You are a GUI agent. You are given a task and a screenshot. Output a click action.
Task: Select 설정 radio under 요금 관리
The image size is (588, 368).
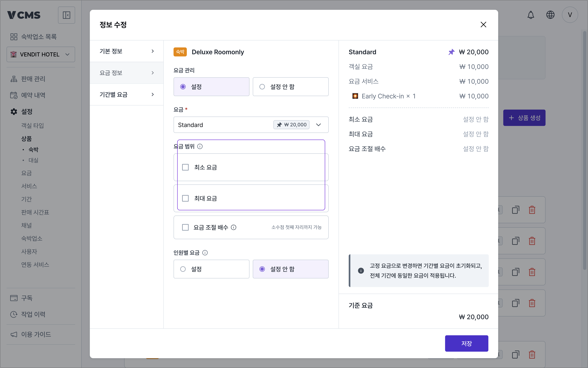point(211,87)
